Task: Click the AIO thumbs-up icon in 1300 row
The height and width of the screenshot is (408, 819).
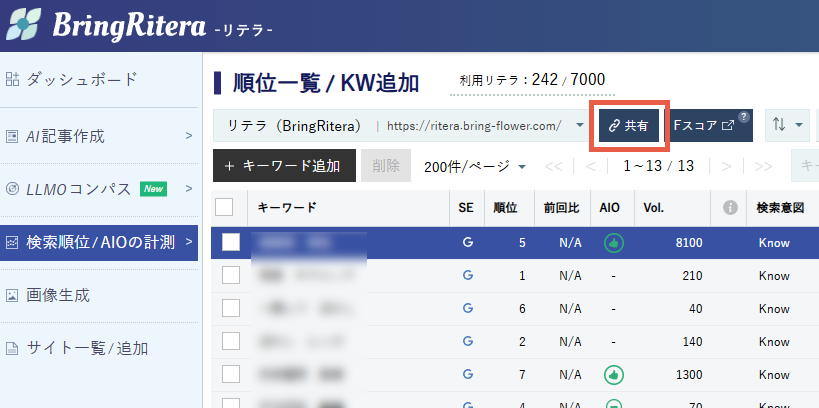Action: 614,375
